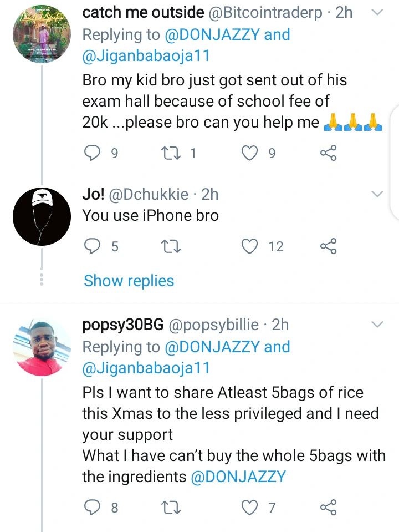This screenshot has height=532, width=399.
Task: Open dropdown arrow on catch me outside tweet
Action: tap(377, 12)
